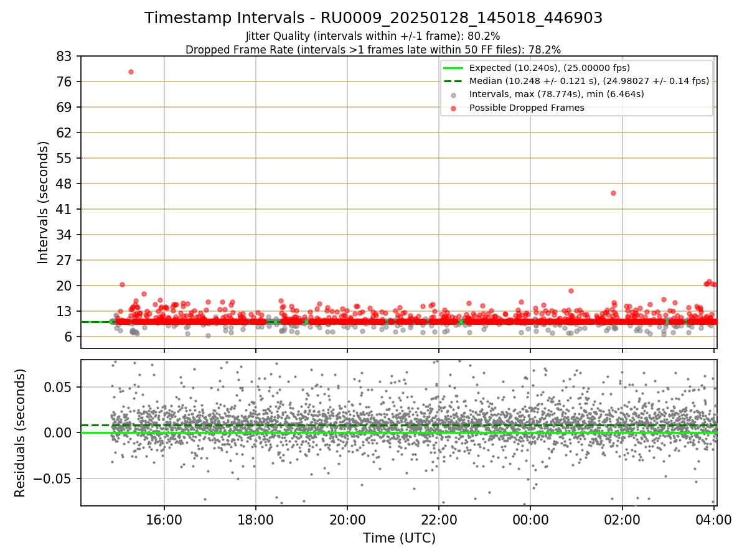This screenshot has height=560, width=747.
Task: Select the 'Jitter Quality' 80.2% subtitle line
Action: (x=373, y=36)
